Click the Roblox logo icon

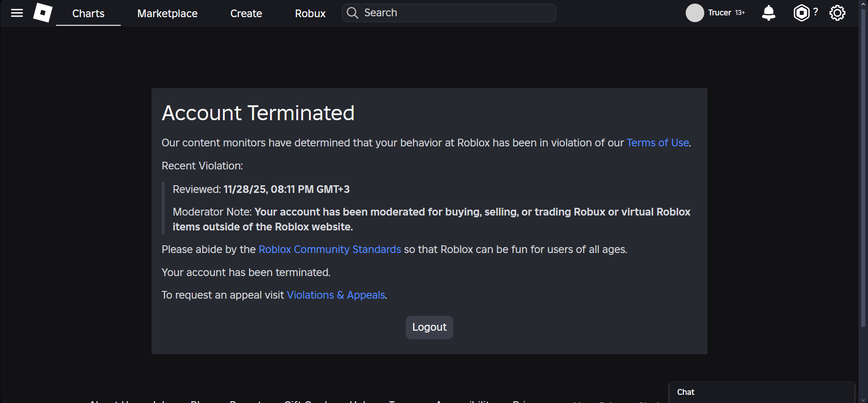point(43,13)
